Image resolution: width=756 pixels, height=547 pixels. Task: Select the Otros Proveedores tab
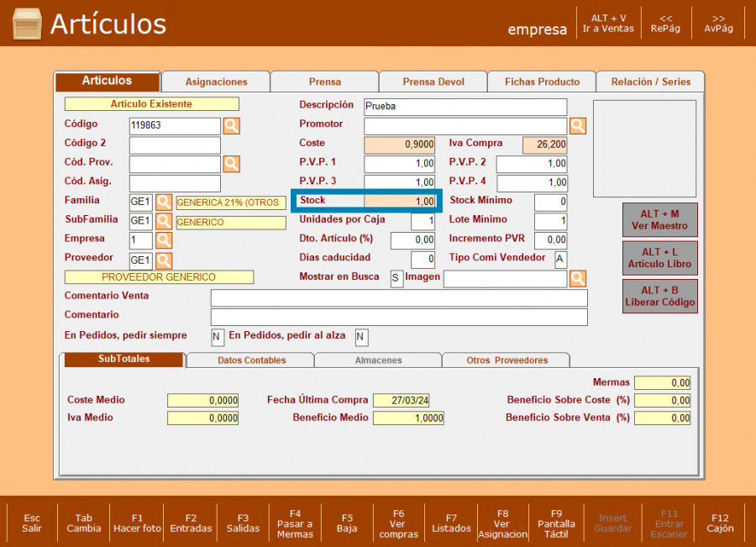click(507, 360)
